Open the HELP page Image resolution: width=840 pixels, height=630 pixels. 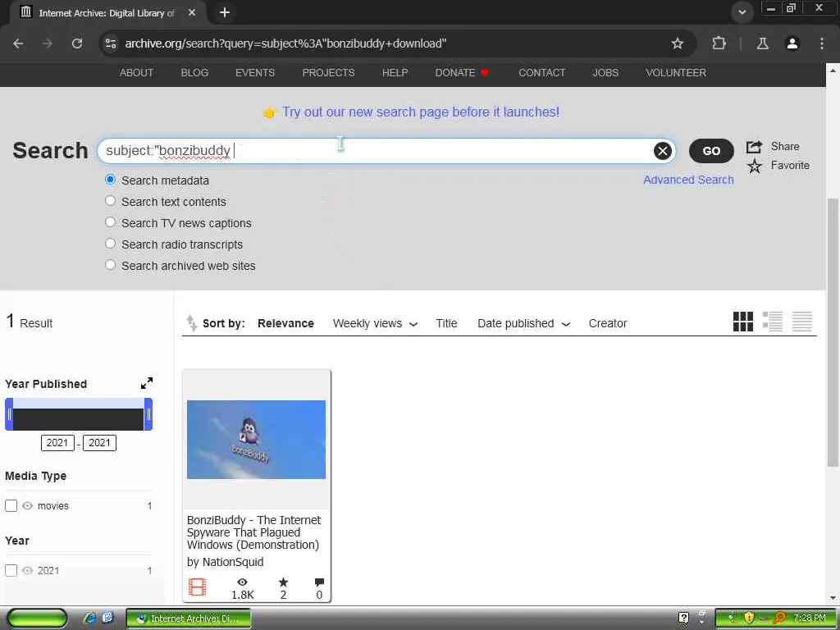coord(395,73)
